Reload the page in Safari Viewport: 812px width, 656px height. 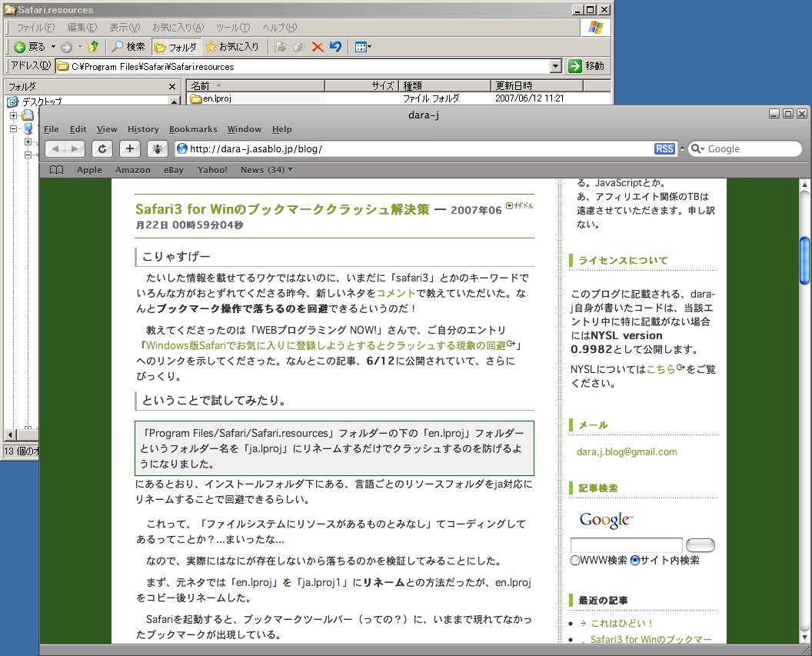point(102,149)
